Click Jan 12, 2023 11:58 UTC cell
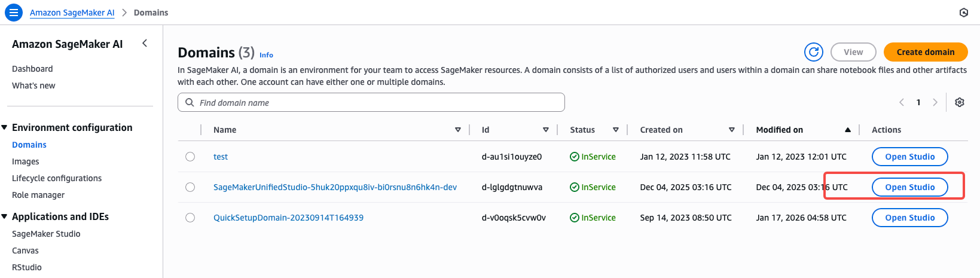Screen dimensions: 980x278 click(x=685, y=157)
